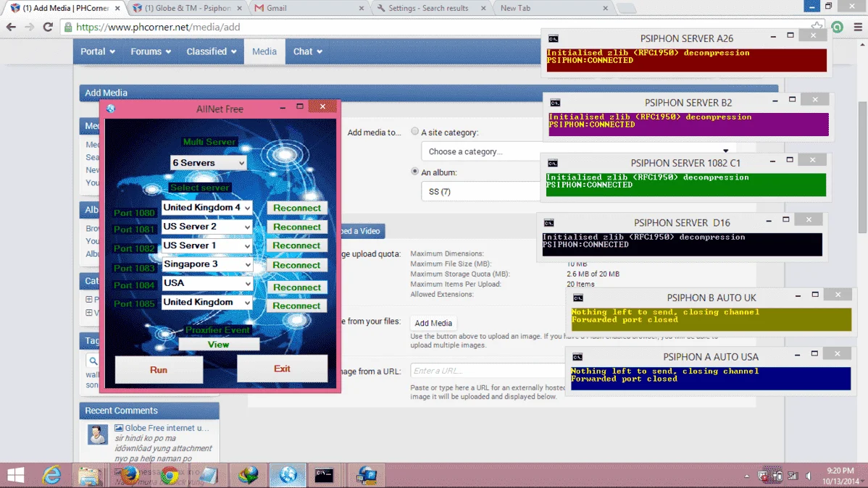Open the 'SS (7)' album dropdown
Screen dimensions: 868x488
pyautogui.click(x=481, y=191)
